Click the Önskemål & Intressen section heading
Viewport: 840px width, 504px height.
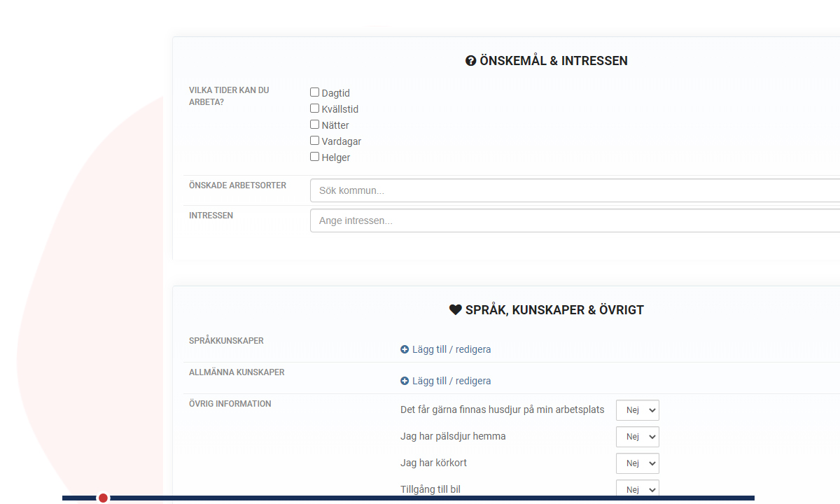pyautogui.click(x=553, y=61)
